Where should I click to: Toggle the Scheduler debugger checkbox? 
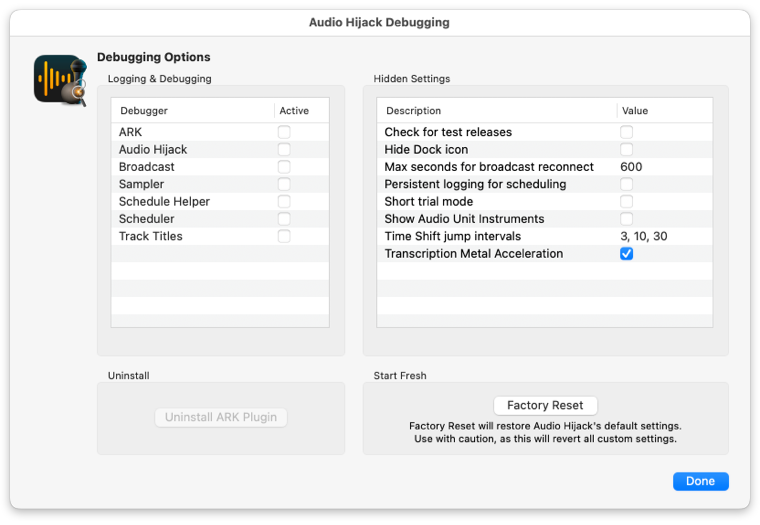284,219
